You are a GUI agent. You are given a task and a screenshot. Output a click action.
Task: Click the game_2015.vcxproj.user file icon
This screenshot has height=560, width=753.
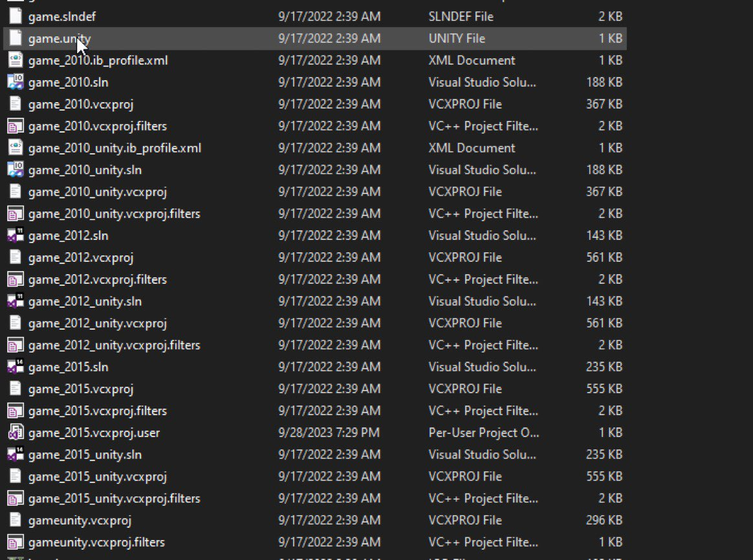[x=16, y=433]
